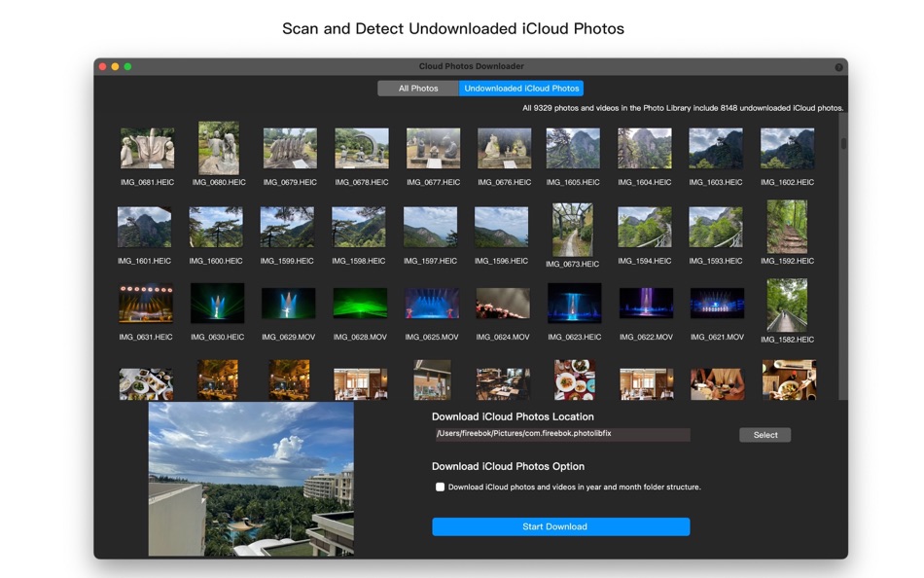Select thumbnail IMG_1599.HEIC
Image resolution: width=924 pixels, height=578 pixels.
287,227
